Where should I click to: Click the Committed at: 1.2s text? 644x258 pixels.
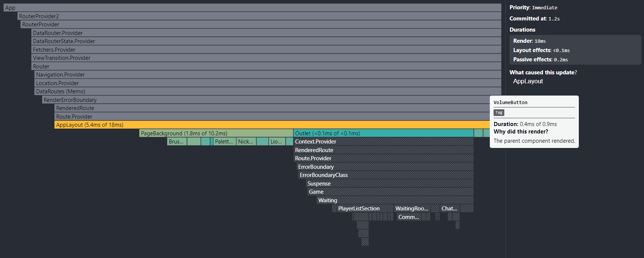[x=534, y=19]
